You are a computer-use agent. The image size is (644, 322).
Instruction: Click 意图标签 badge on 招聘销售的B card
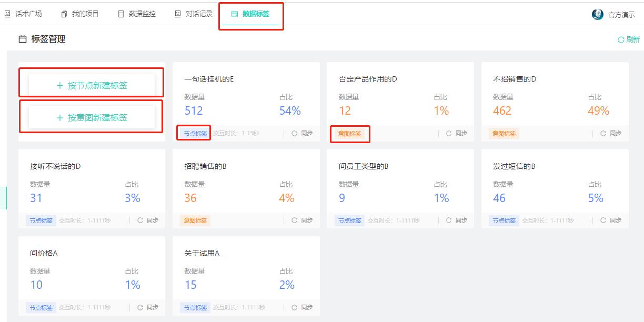click(x=194, y=220)
